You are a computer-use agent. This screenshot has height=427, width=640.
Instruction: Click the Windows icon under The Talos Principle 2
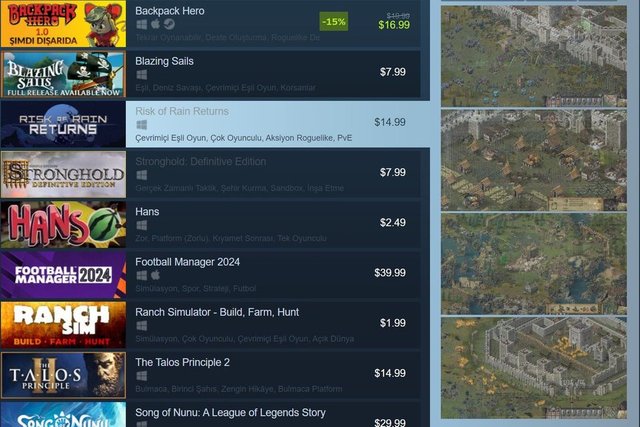142,376
